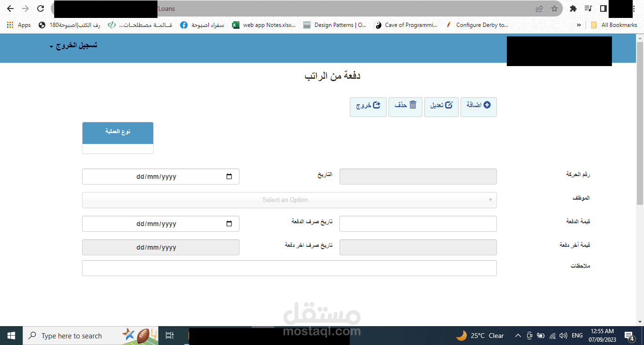Open the قائمة مصطلحات bookmark
Viewport: 644px width, 345px height.
pyautogui.click(x=140, y=25)
